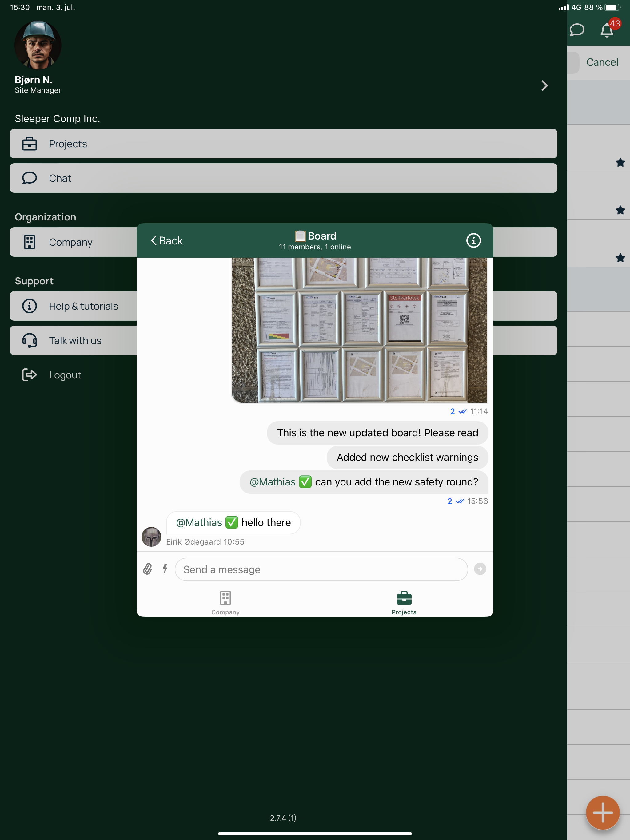Open Board chat info icon
Viewport: 630px width, 840px height.
(473, 240)
